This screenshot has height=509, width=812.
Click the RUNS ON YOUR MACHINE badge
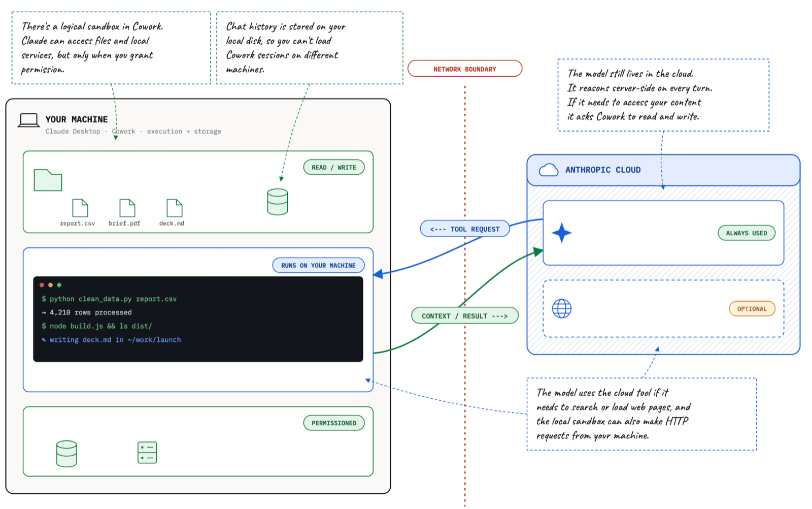[318, 265]
